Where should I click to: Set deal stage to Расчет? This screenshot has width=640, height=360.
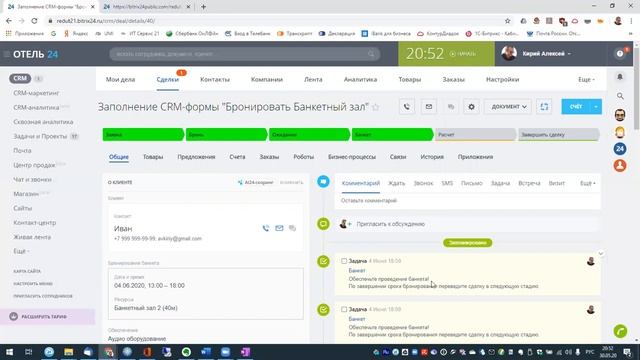[x=475, y=134]
